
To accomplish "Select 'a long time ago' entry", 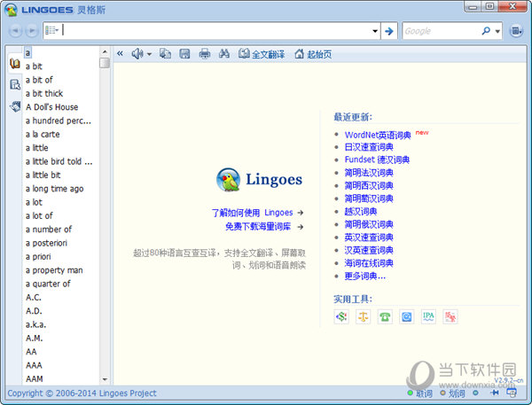I will coord(55,189).
